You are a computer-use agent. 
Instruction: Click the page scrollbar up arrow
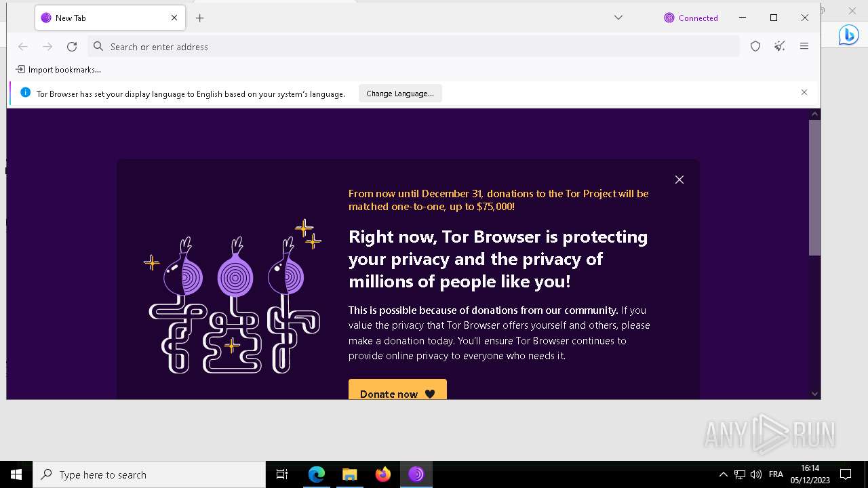pyautogui.click(x=815, y=115)
